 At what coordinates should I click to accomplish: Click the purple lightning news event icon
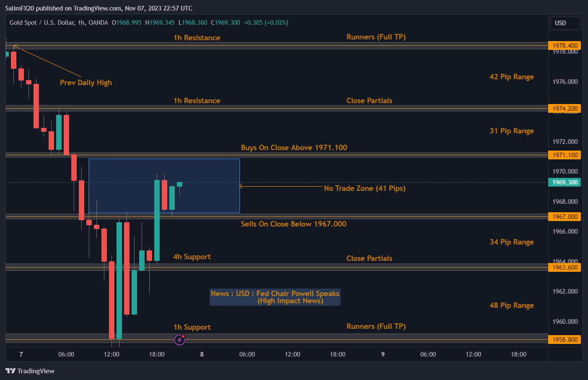(x=179, y=340)
